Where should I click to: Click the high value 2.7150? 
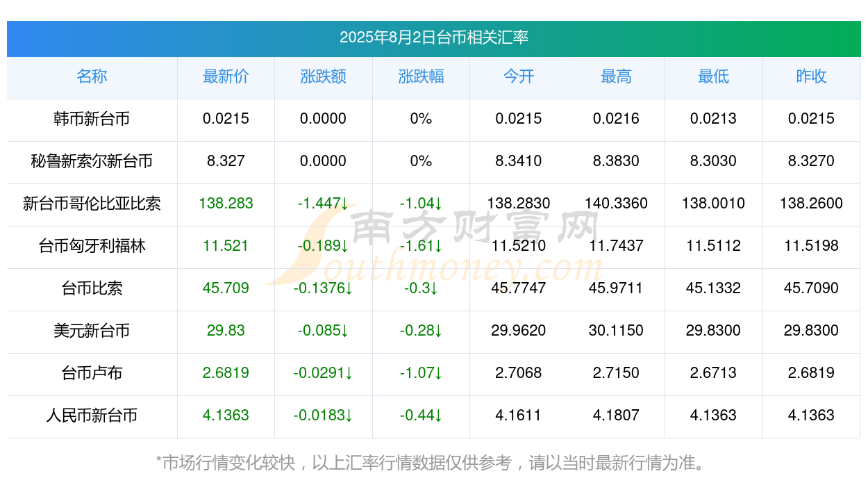click(616, 373)
